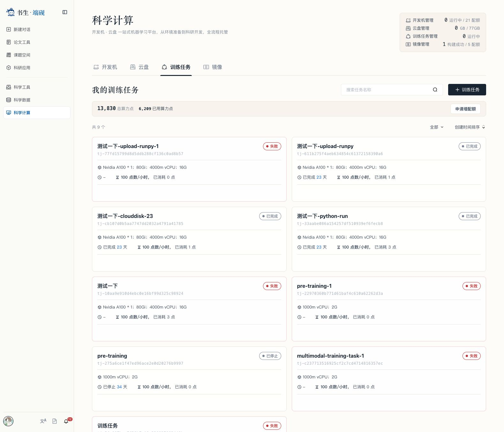
Task: Click task ID tj-77fd15799d8d5ddb288cf136c0ad8b57
Action: point(140,154)
